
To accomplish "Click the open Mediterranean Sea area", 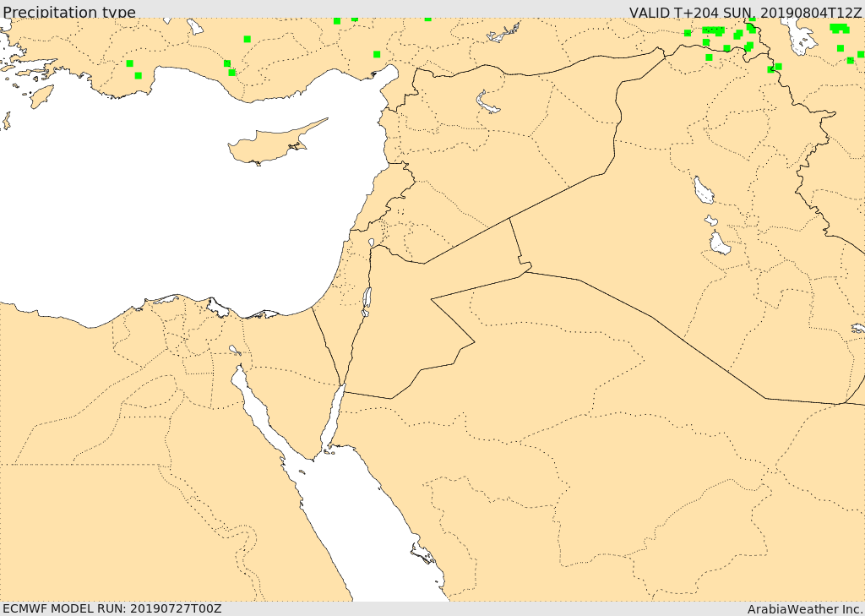I will coord(169,211).
